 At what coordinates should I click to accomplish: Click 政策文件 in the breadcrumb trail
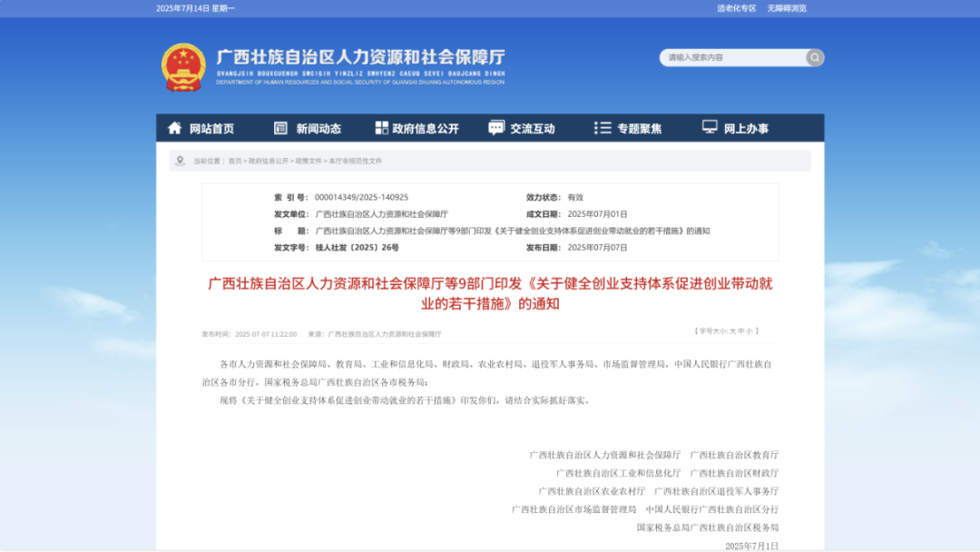tap(309, 162)
